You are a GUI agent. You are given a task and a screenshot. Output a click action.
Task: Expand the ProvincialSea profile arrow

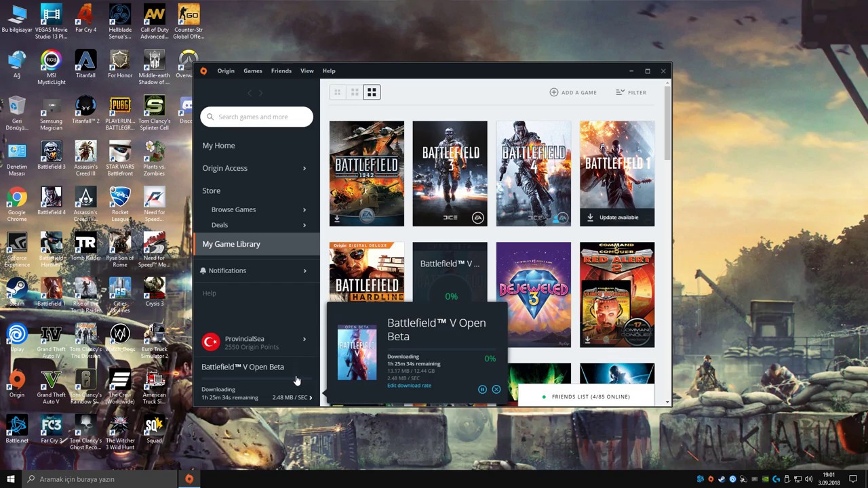[304, 339]
